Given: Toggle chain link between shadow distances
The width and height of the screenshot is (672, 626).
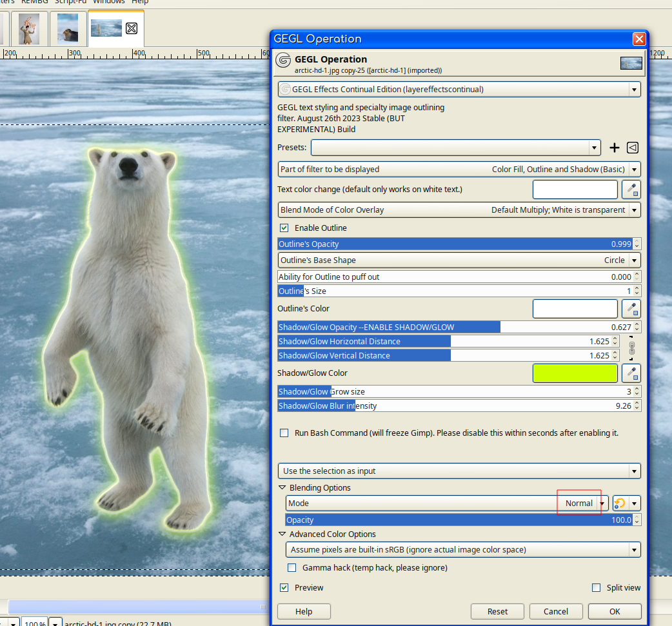Looking at the screenshot, I should (632, 348).
